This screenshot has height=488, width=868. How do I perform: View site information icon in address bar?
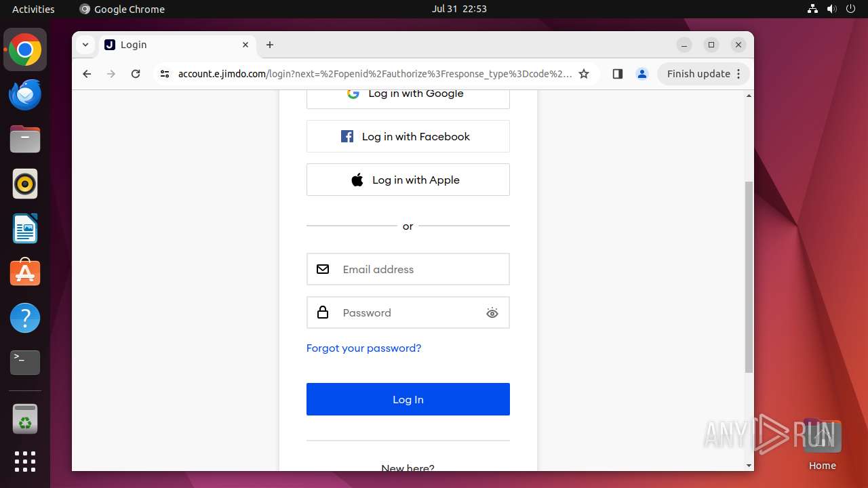(165, 74)
